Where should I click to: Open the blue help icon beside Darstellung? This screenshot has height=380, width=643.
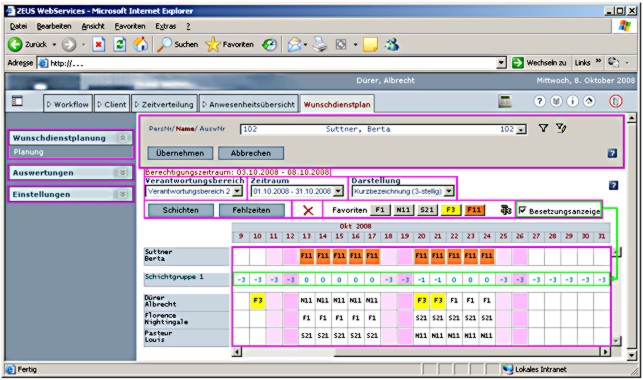[x=613, y=185]
